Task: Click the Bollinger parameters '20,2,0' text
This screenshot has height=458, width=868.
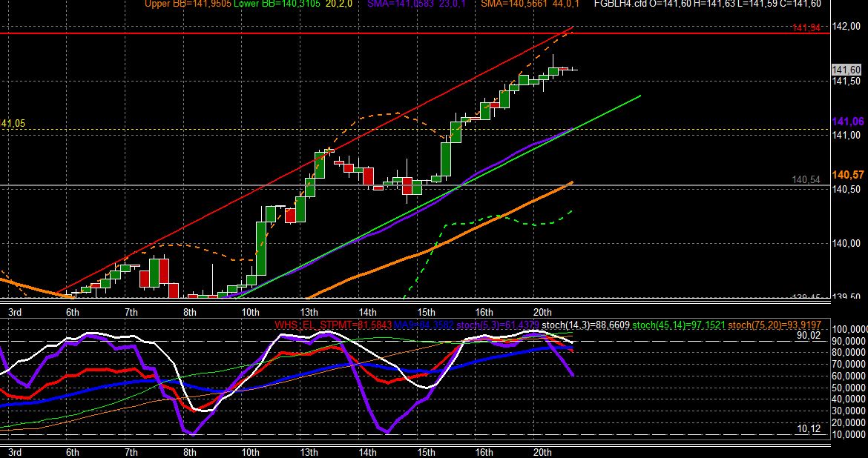Action: (x=339, y=4)
